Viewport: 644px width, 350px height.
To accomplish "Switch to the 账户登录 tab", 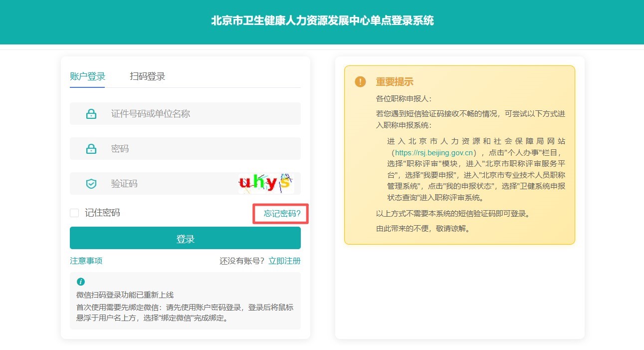I will pyautogui.click(x=88, y=76).
